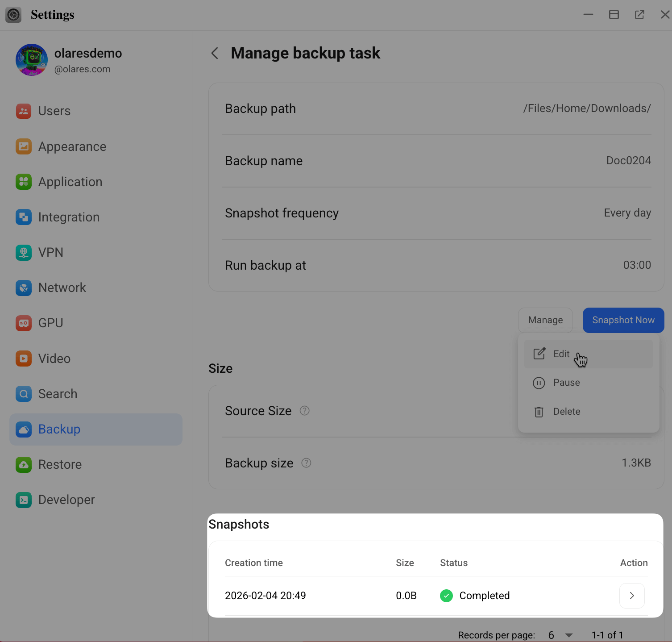Select the VPN globe icon
Image resolution: width=672 pixels, height=642 pixels.
click(x=24, y=253)
